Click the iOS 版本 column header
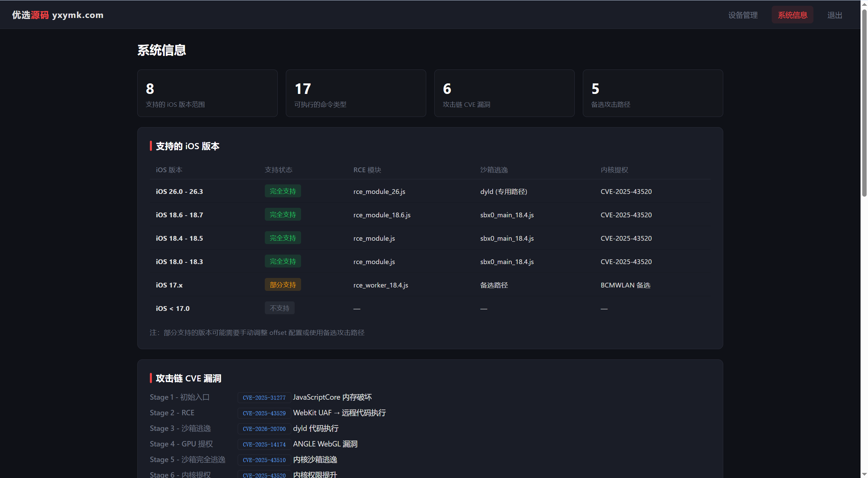The height and width of the screenshot is (478, 868). tap(169, 170)
